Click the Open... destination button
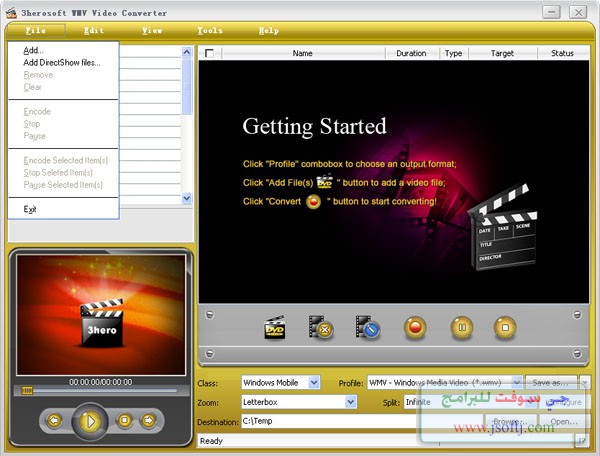This screenshot has width=600, height=456. pos(565,422)
